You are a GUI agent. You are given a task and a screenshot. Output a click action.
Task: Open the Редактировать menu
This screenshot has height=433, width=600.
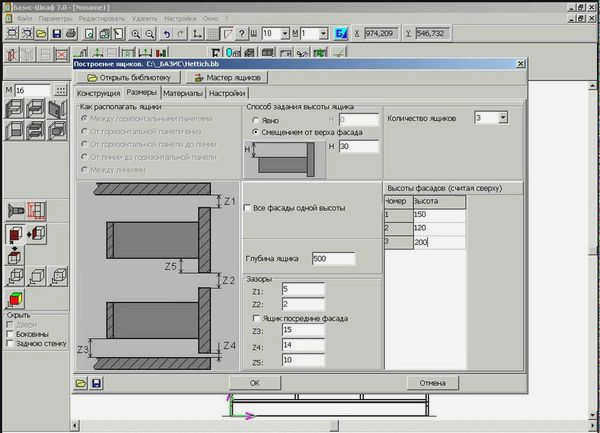[102, 18]
